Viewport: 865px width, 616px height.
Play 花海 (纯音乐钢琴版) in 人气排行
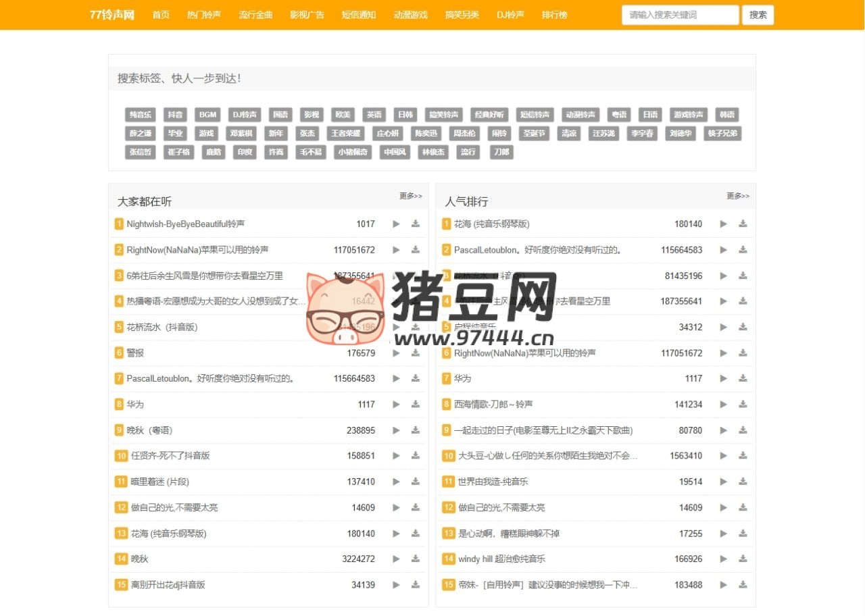click(x=722, y=224)
